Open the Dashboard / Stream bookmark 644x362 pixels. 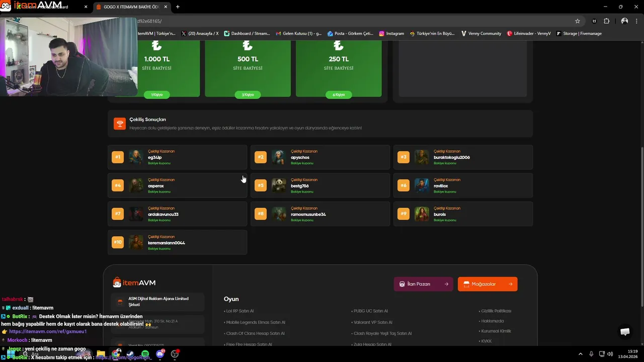point(247,34)
